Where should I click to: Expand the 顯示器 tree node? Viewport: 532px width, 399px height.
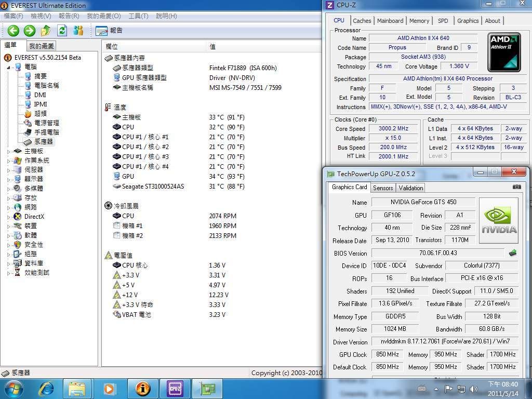click(x=9, y=179)
